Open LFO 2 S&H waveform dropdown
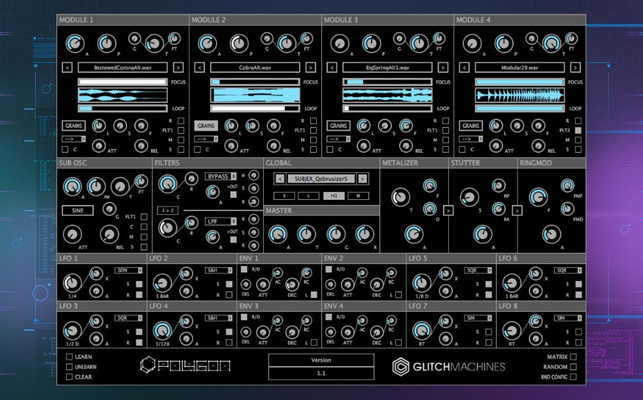Screen dimensions: 643x400 click(219, 270)
